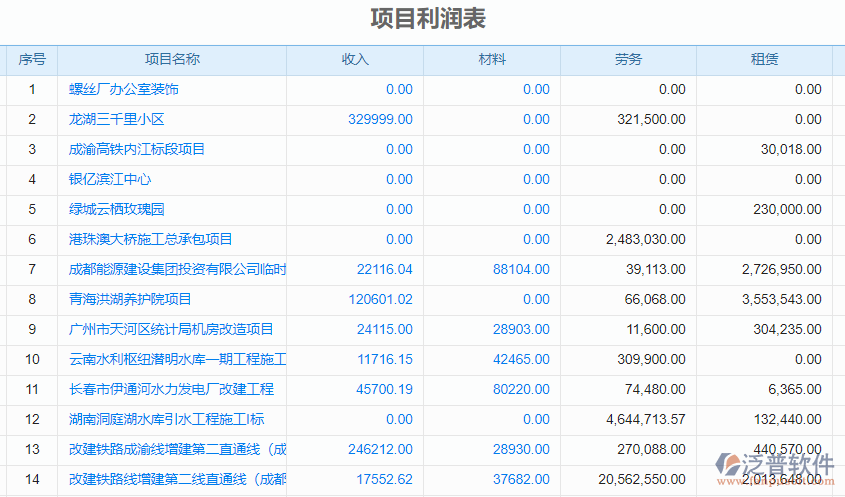Open project 青海洪湖养护院项目

(130, 300)
